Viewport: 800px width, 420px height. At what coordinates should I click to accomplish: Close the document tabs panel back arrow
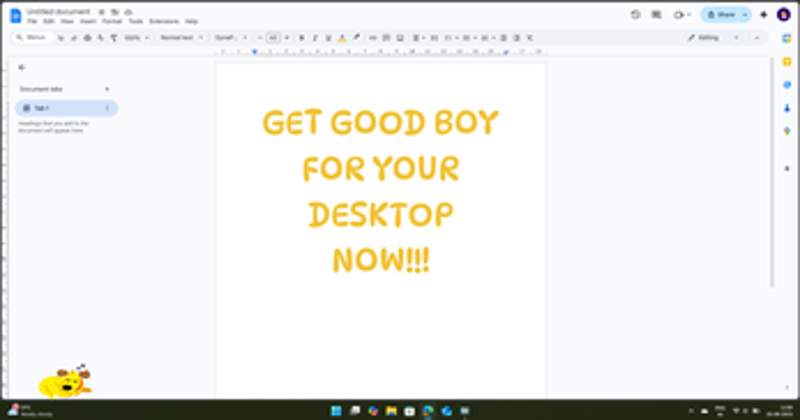tap(21, 67)
